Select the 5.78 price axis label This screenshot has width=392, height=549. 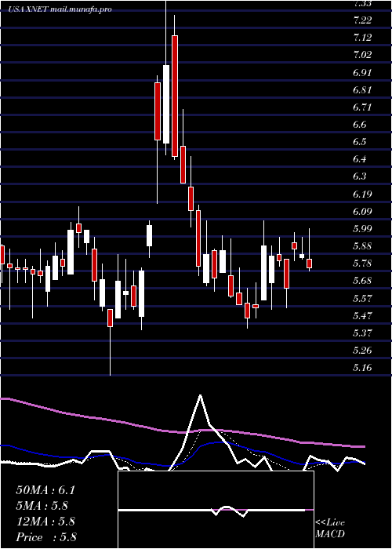(x=362, y=264)
